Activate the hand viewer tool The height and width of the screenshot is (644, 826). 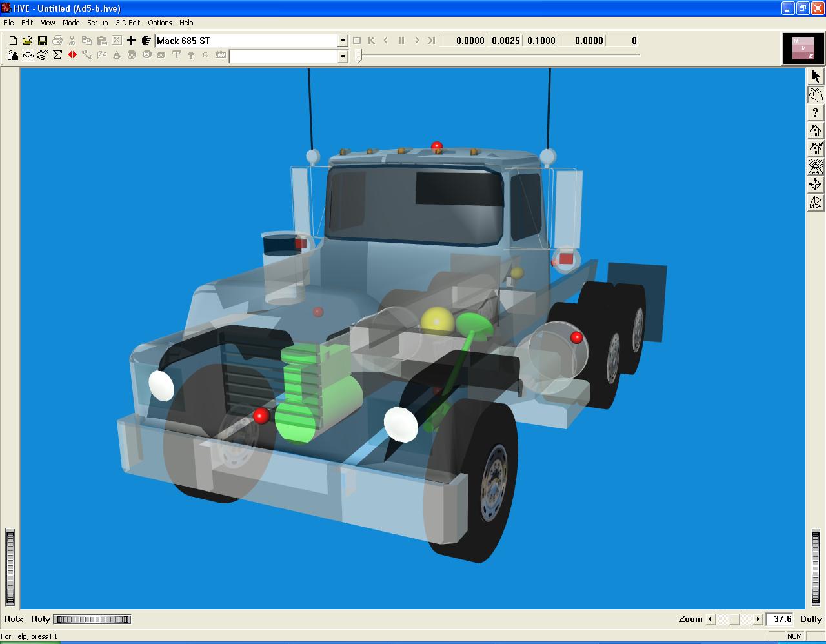point(816,95)
